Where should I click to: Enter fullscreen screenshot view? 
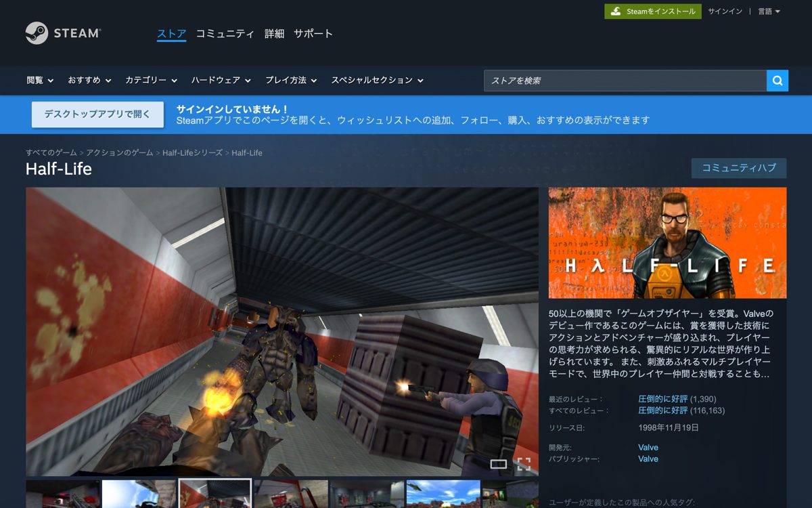(x=524, y=464)
